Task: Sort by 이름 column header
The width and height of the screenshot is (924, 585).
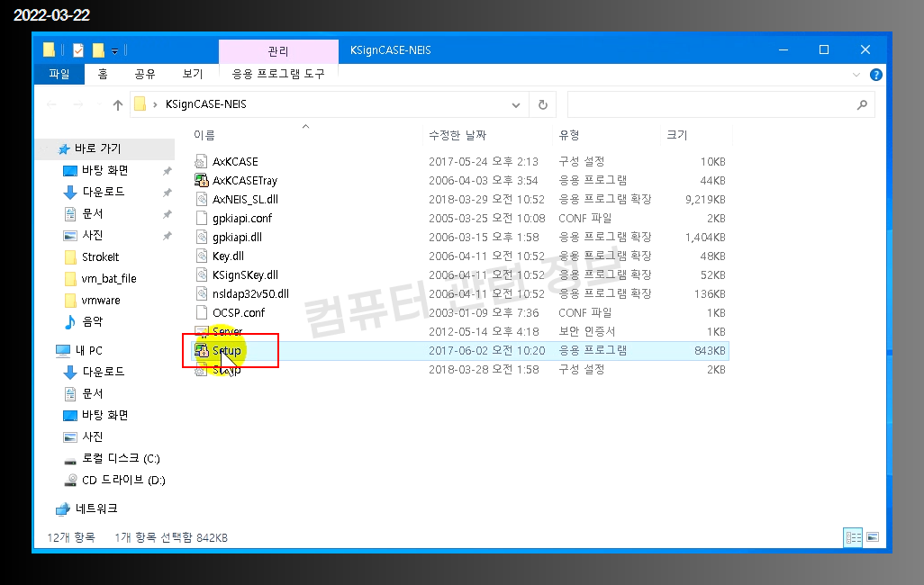Action: pyautogui.click(x=204, y=135)
